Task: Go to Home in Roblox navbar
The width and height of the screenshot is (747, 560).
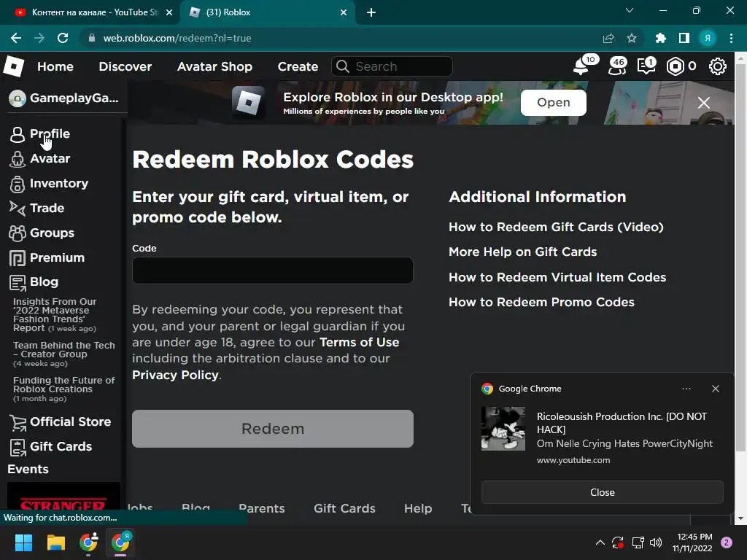Action: [55, 66]
